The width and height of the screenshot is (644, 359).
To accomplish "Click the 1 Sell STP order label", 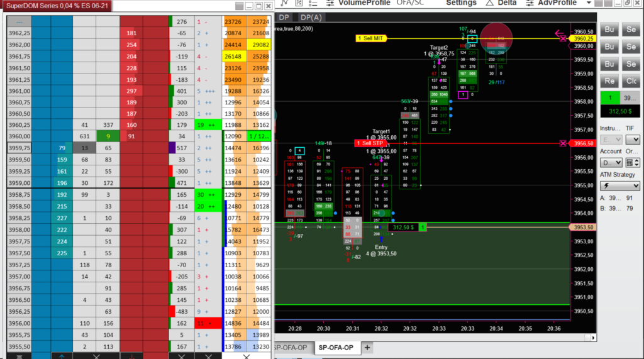I will click(370, 143).
